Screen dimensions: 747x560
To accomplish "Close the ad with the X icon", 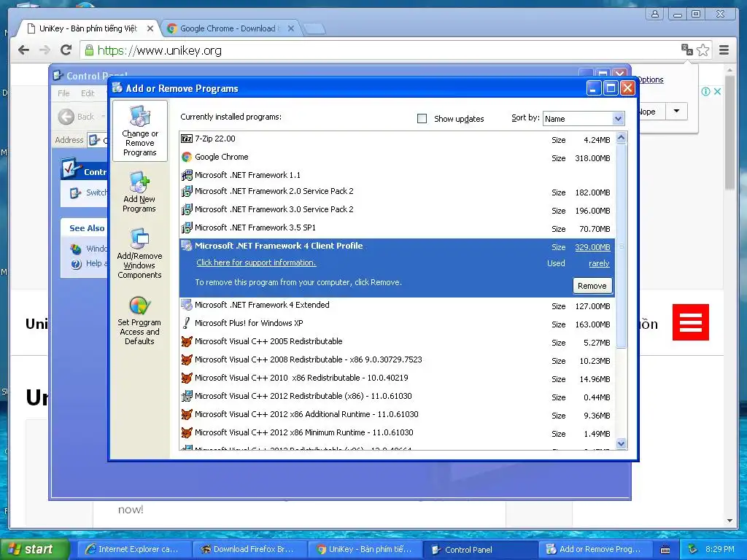I will click(718, 91).
